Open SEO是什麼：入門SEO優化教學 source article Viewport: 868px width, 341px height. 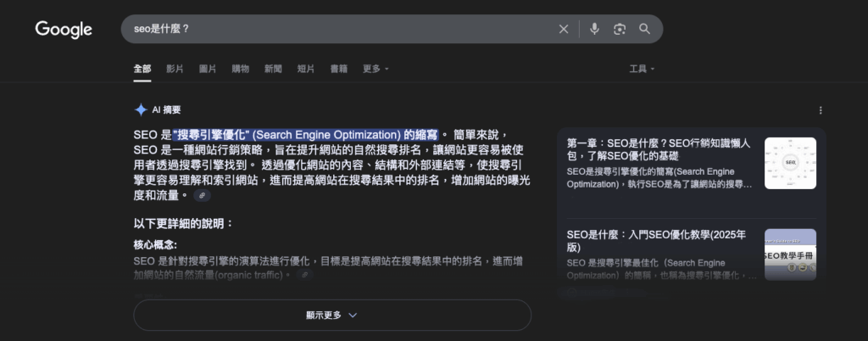click(x=657, y=241)
